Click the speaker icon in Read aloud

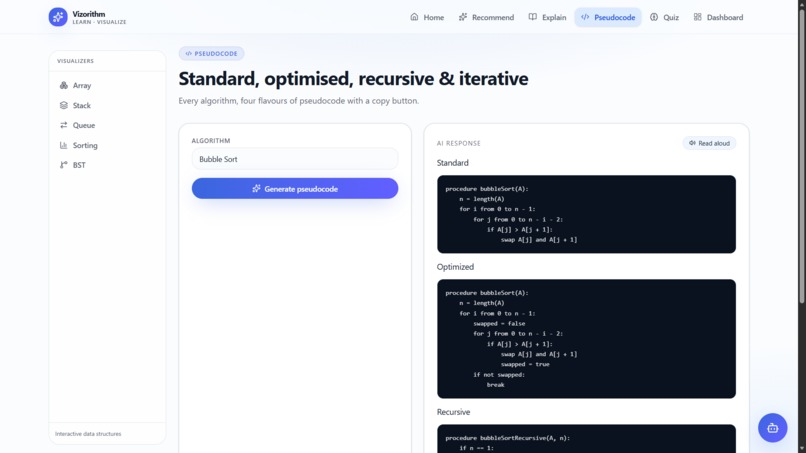click(692, 143)
